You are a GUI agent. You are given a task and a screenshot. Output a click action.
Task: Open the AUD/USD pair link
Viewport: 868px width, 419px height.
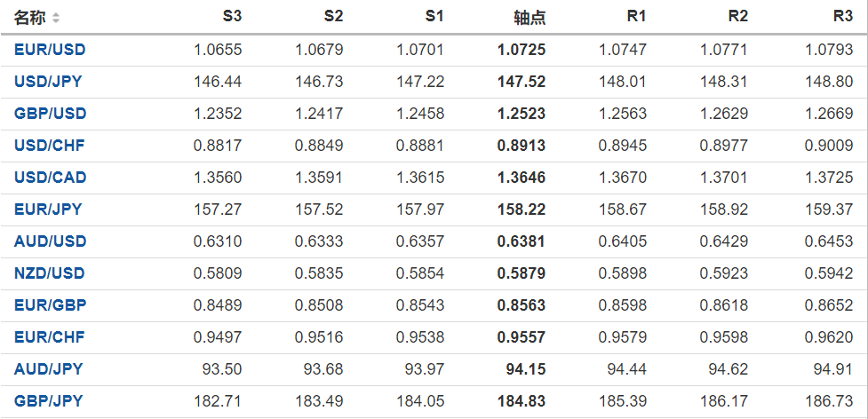click(x=50, y=241)
